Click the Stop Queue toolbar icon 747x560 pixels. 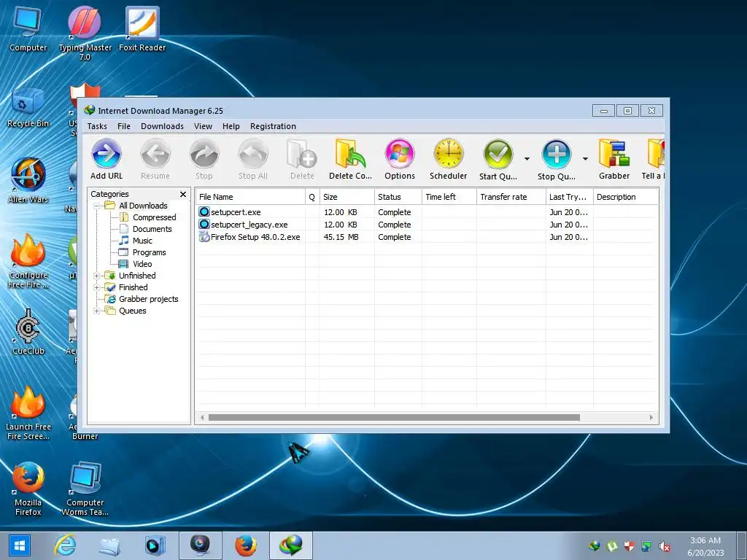tap(557, 160)
